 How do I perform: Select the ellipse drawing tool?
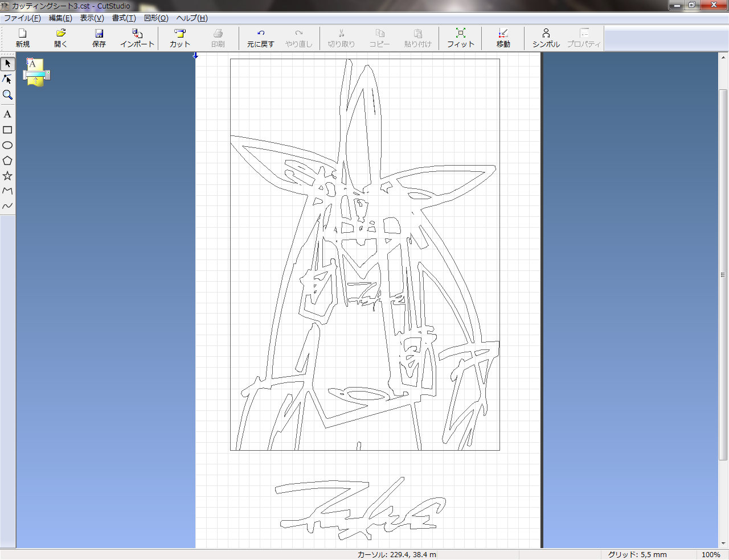(x=7, y=145)
